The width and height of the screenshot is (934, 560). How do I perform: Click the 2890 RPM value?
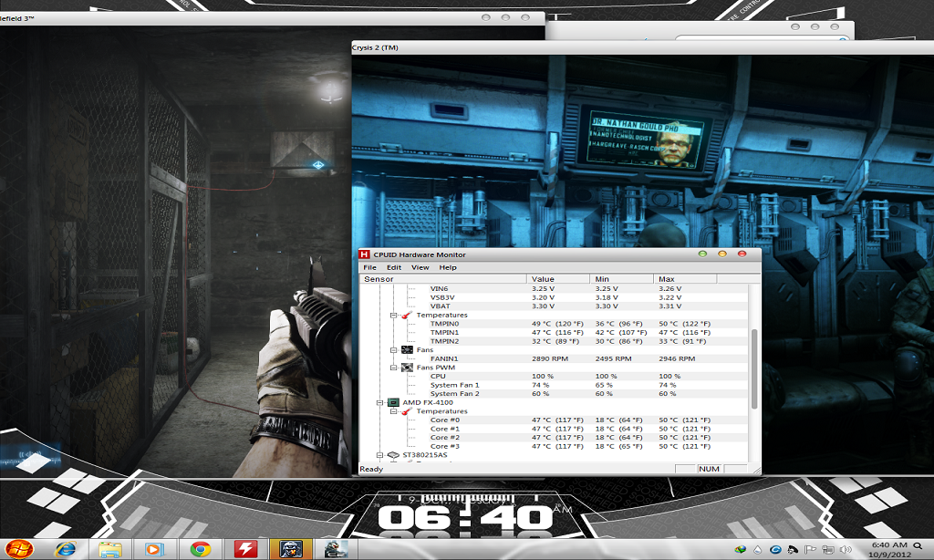[x=550, y=358]
